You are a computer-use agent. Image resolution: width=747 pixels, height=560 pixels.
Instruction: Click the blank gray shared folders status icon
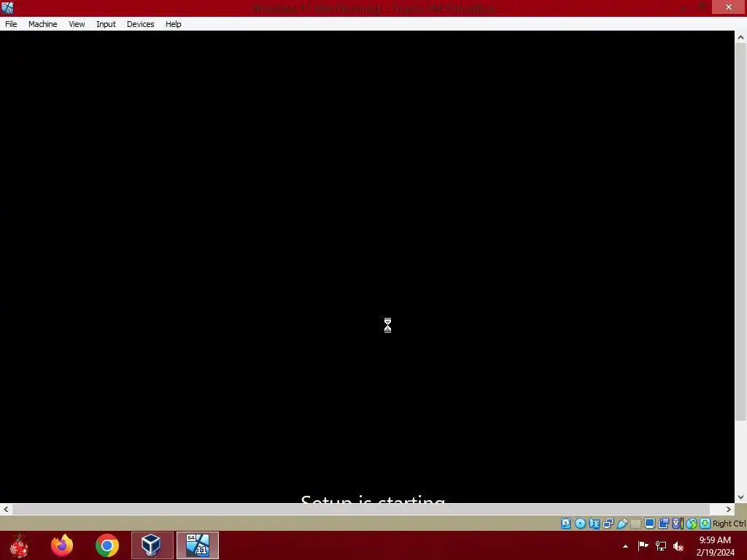(x=635, y=524)
